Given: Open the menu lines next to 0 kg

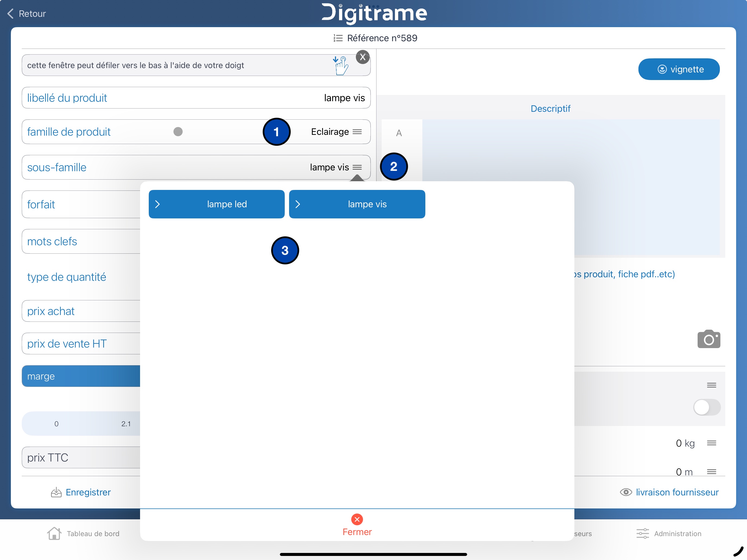Looking at the screenshot, I should point(711,443).
